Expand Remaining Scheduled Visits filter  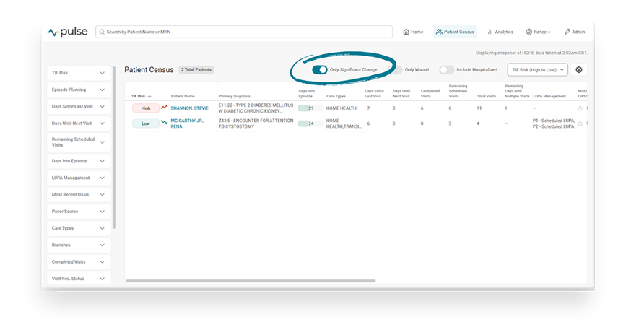79,142
